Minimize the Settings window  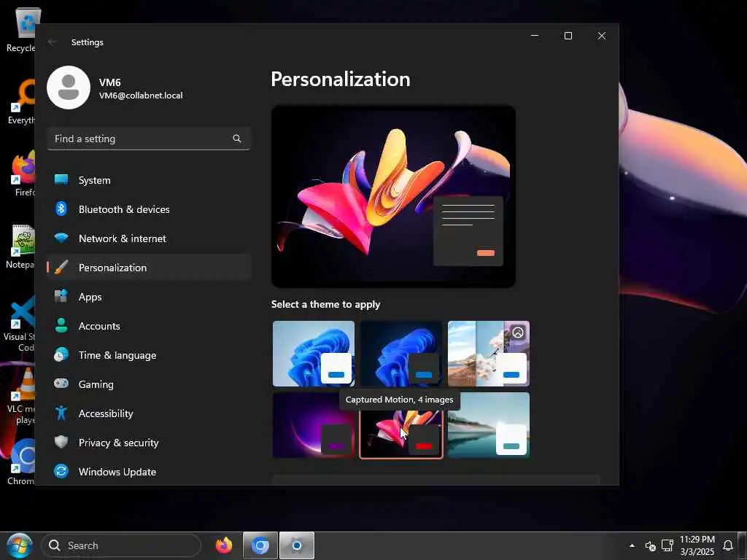tap(535, 36)
